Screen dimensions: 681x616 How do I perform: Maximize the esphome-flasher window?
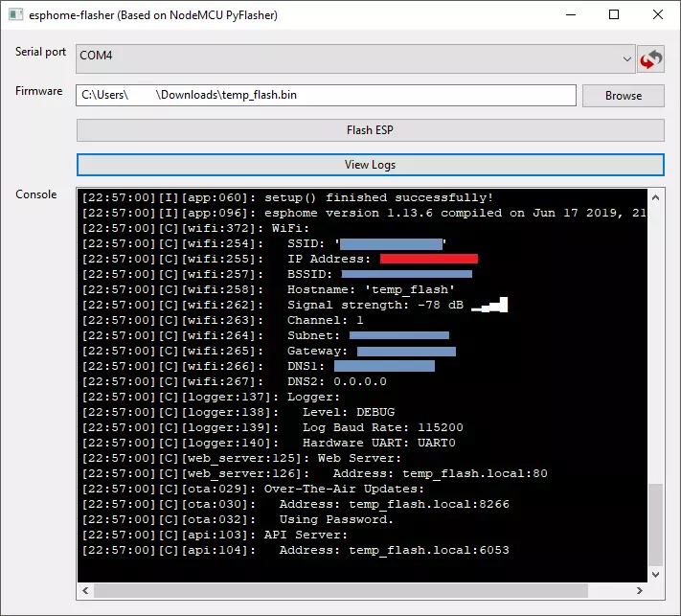point(614,15)
